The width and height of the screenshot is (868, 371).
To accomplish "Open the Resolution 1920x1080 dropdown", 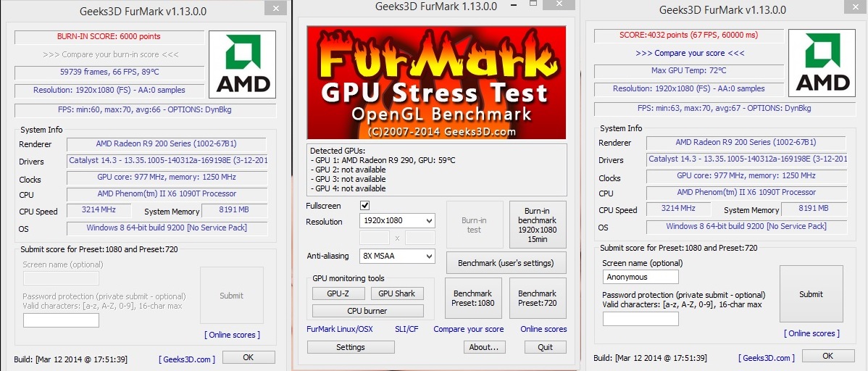I will point(398,220).
